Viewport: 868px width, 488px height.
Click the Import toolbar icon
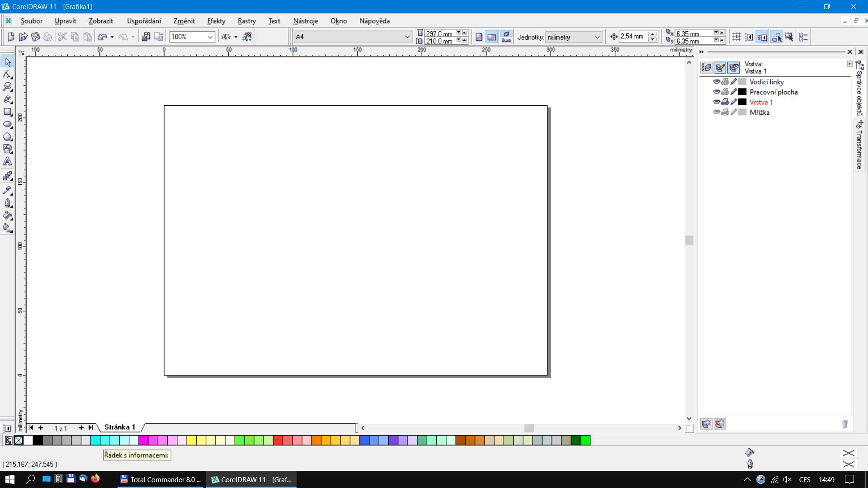pos(146,37)
